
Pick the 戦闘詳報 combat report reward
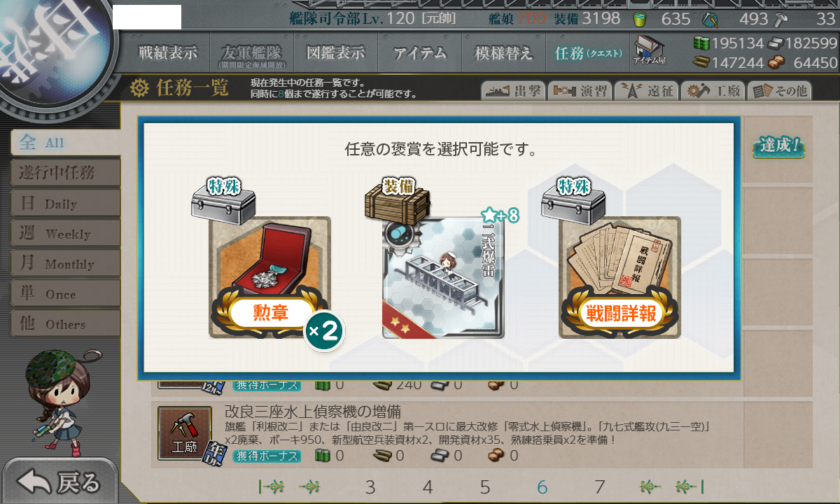pos(619,278)
